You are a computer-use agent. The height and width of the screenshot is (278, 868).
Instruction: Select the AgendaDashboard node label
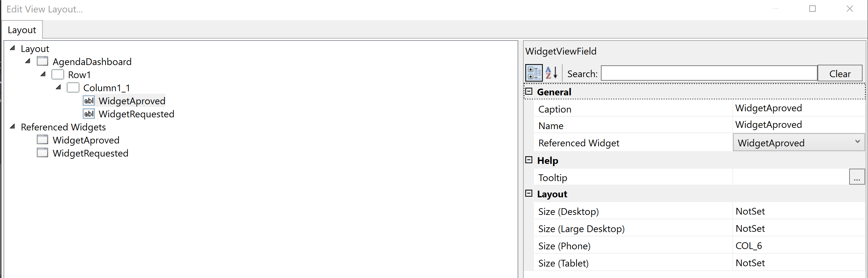(x=92, y=62)
